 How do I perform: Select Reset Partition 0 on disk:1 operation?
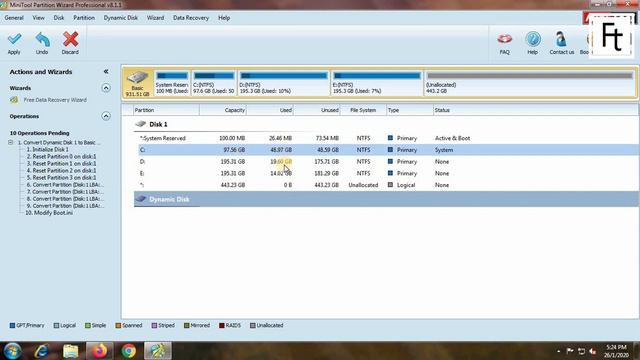61,156
